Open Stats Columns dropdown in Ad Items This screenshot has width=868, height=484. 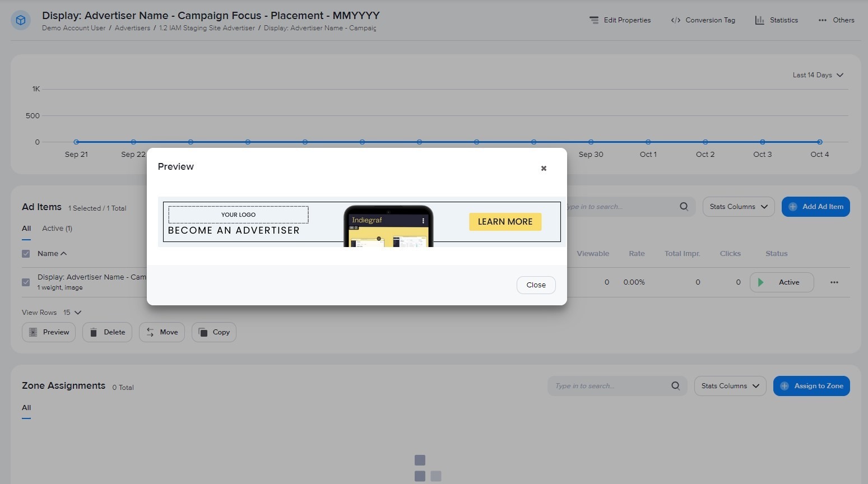738,207
